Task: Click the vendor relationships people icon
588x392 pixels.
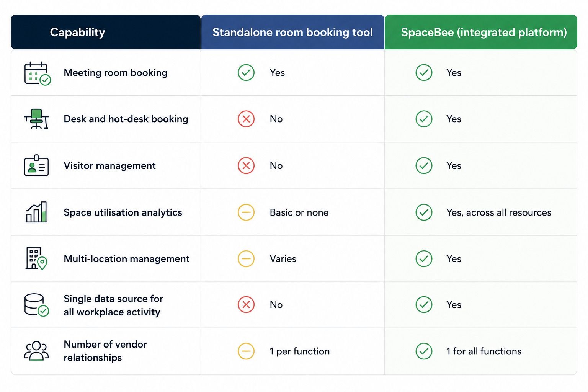Action: [36, 351]
